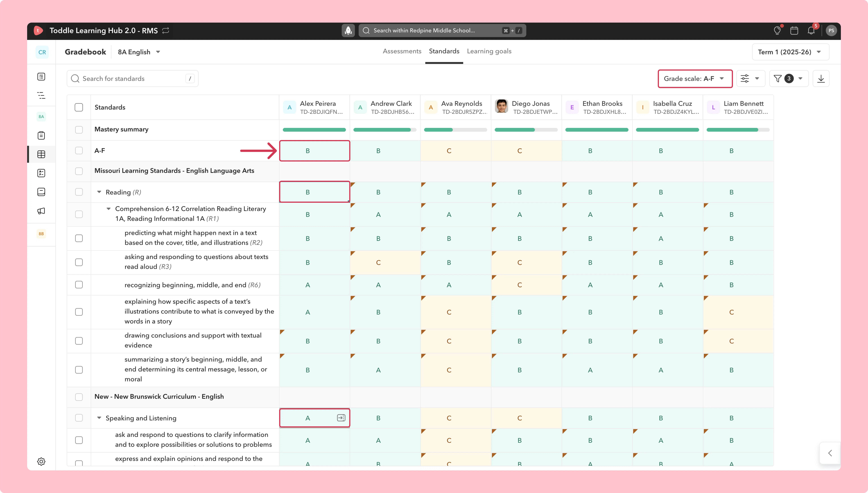The image size is (868, 493).
Task: Open the rocket icon next to the search bar
Action: pos(348,30)
